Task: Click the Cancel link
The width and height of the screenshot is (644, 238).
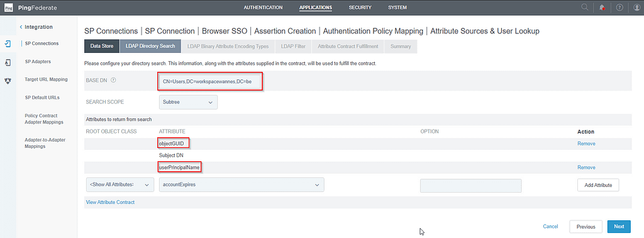Action: 550,227
